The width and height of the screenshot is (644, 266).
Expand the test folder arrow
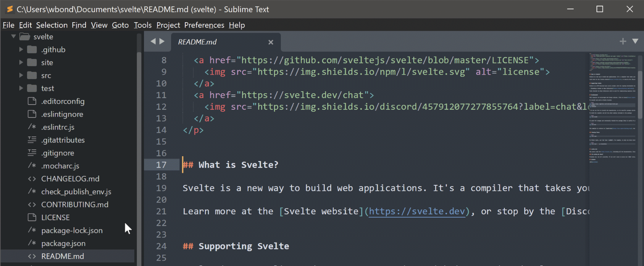pyautogui.click(x=21, y=88)
